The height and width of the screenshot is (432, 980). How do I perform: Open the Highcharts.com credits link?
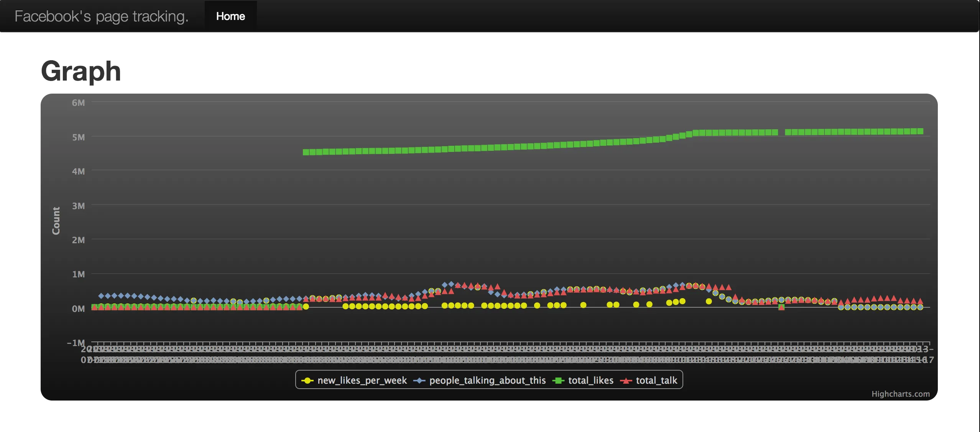coord(900,394)
